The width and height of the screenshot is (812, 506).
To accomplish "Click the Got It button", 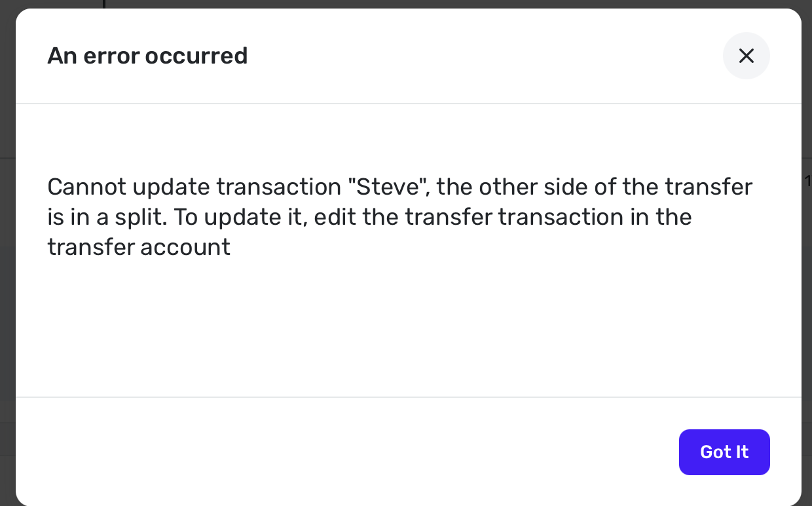I will click(x=724, y=452).
